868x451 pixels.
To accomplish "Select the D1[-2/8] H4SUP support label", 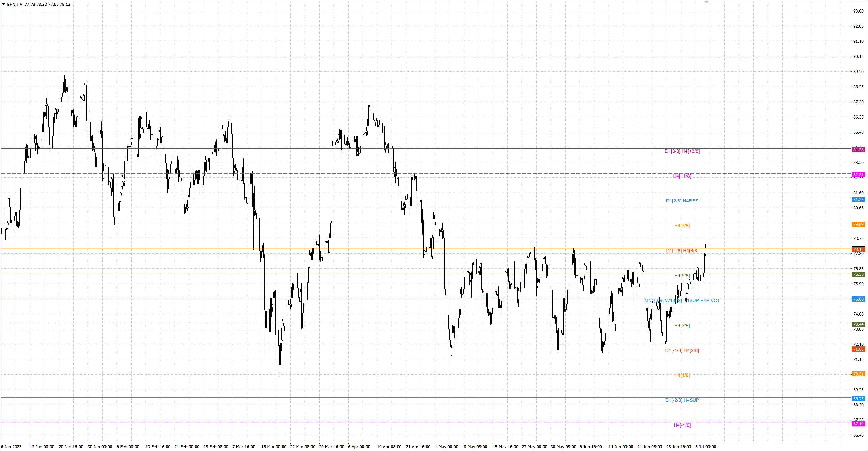I will point(682,400).
